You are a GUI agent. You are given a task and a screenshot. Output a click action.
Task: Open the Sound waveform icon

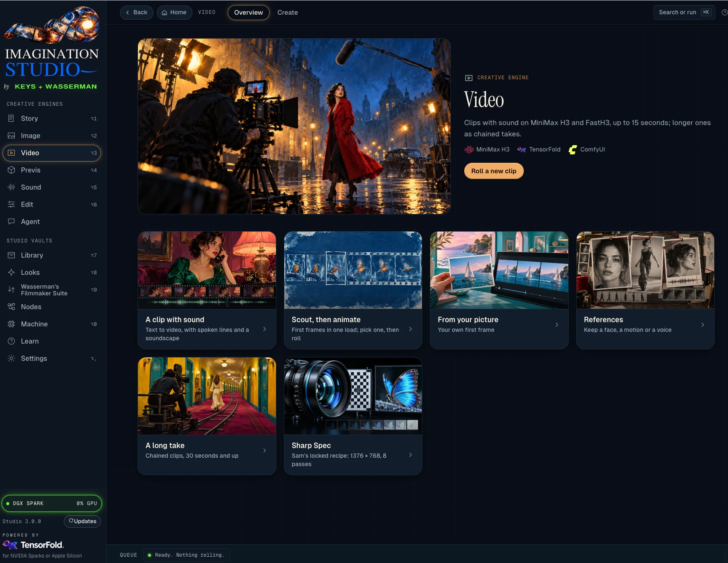click(11, 187)
